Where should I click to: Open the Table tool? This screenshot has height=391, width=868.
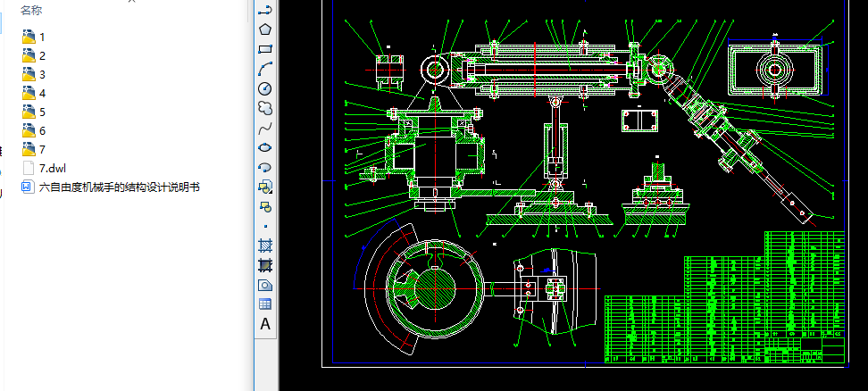tap(265, 304)
